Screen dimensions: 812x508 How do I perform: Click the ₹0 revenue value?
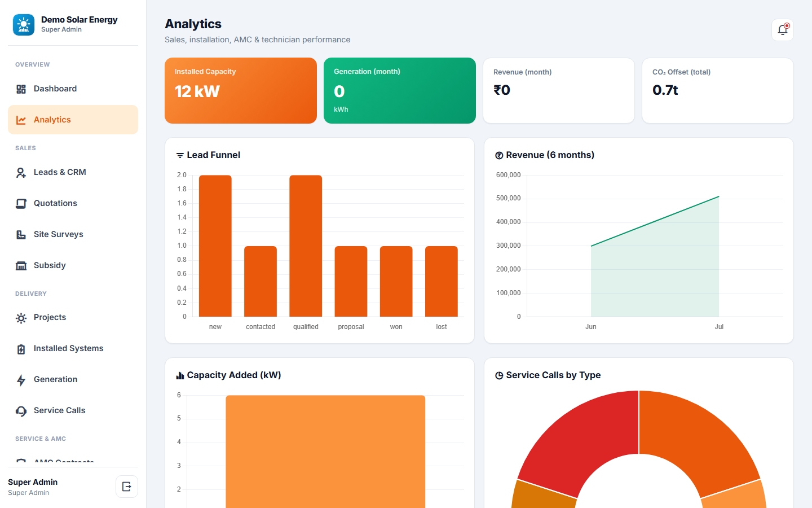(502, 90)
